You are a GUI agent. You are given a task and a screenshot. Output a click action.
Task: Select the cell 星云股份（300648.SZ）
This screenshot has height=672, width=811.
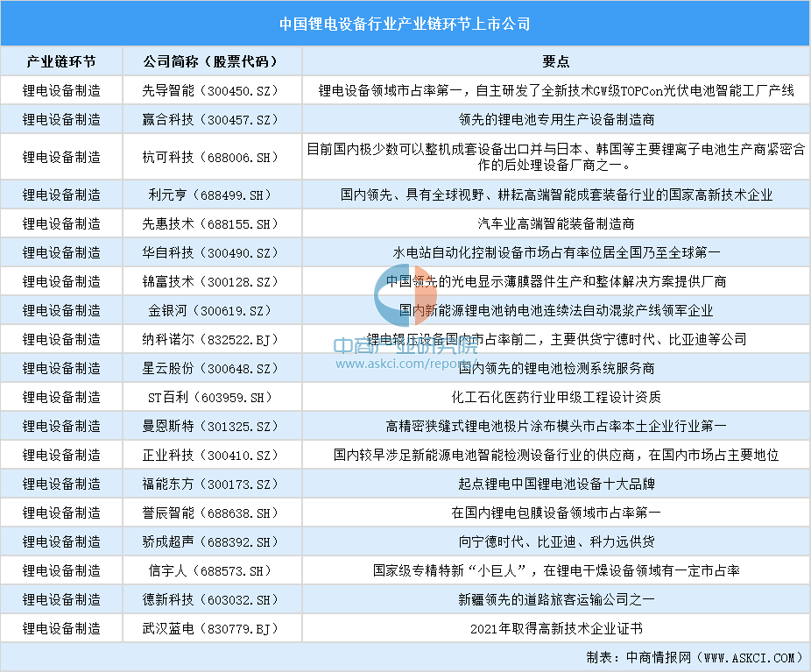click(x=212, y=369)
